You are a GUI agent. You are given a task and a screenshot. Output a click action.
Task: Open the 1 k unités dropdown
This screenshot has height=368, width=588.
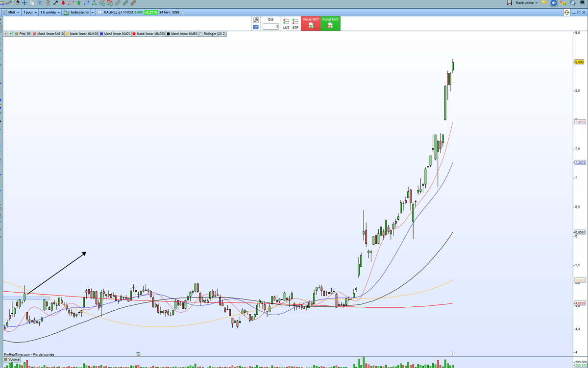pyautogui.click(x=49, y=12)
